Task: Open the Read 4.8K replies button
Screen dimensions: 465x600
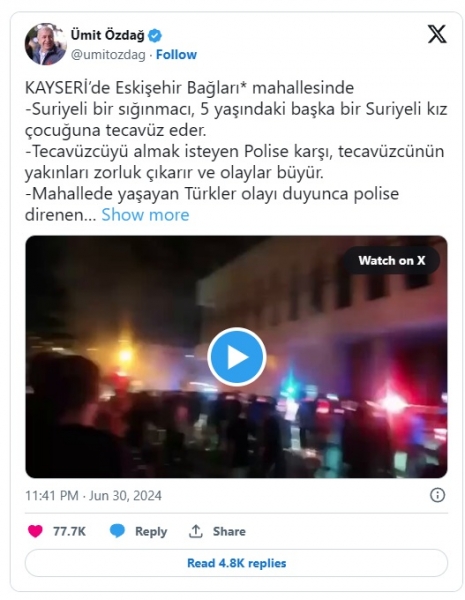Action: click(x=236, y=563)
